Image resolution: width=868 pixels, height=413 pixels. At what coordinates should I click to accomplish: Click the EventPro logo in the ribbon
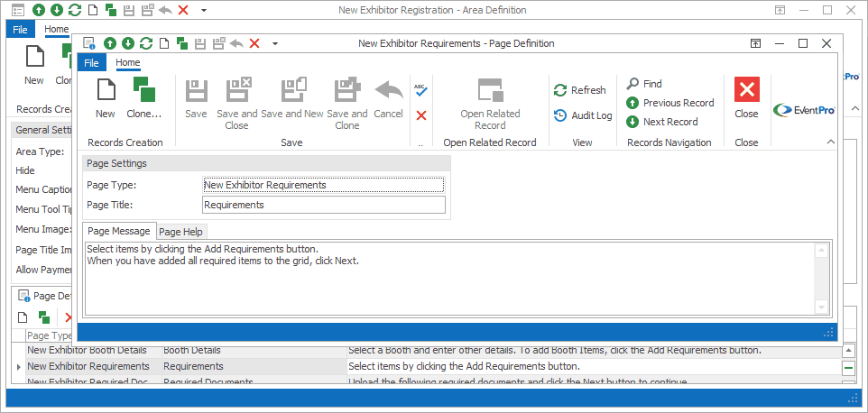(804, 109)
